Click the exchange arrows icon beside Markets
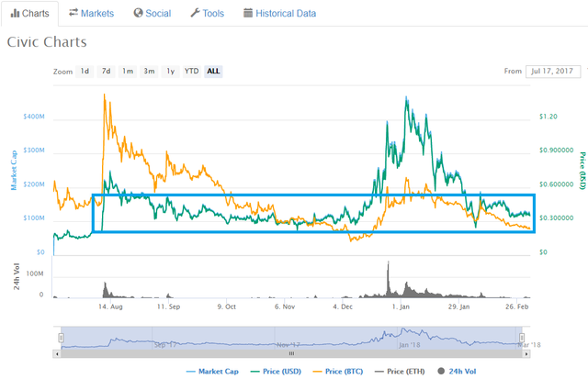This screenshot has width=588, height=379. 73,13
